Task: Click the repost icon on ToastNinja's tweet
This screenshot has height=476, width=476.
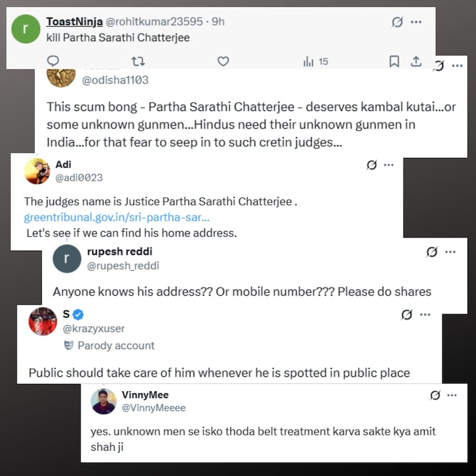Action: coord(137,61)
